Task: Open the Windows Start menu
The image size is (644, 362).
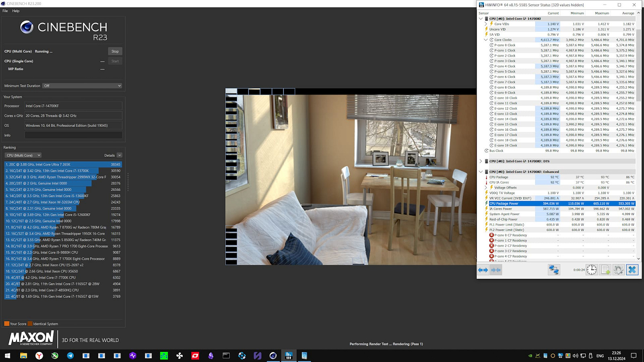Action: pyautogui.click(x=7, y=356)
